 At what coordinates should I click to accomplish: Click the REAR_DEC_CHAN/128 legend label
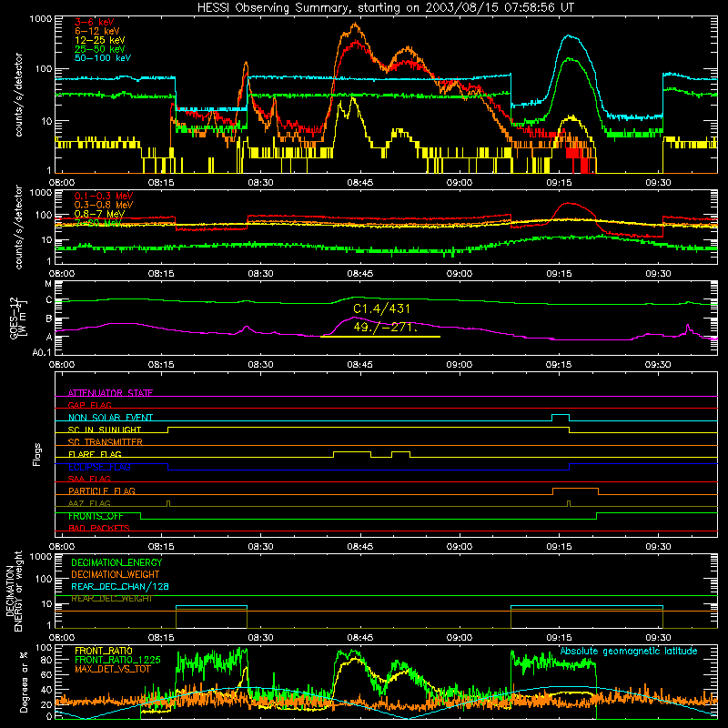[x=120, y=586]
